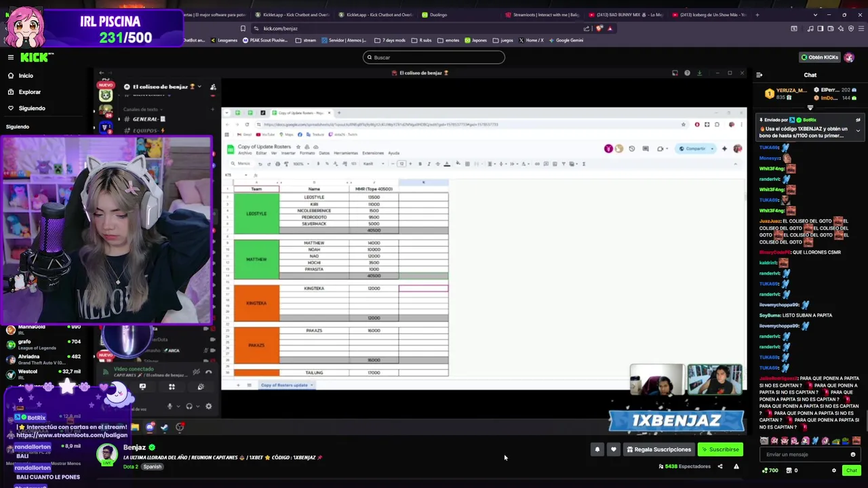Share screen in Discord voice panel
The image size is (868, 488).
[142, 387]
